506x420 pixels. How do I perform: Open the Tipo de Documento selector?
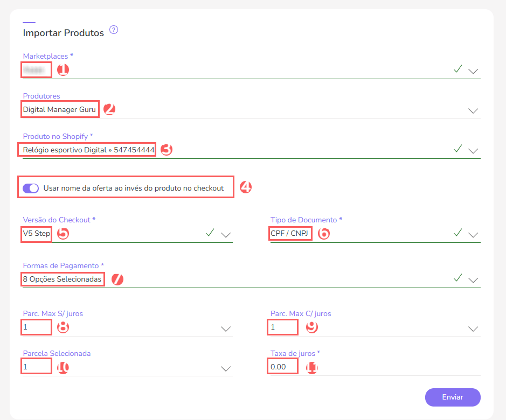pos(473,235)
